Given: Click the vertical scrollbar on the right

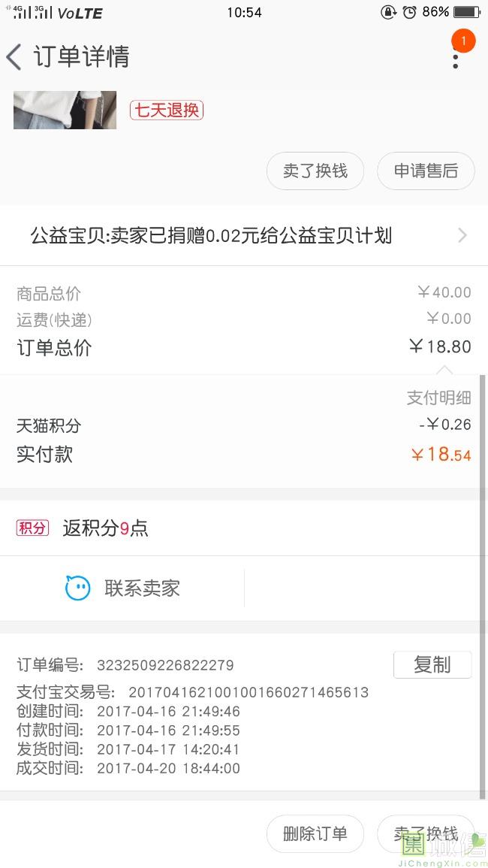Looking at the screenshot, I should pos(483,586).
